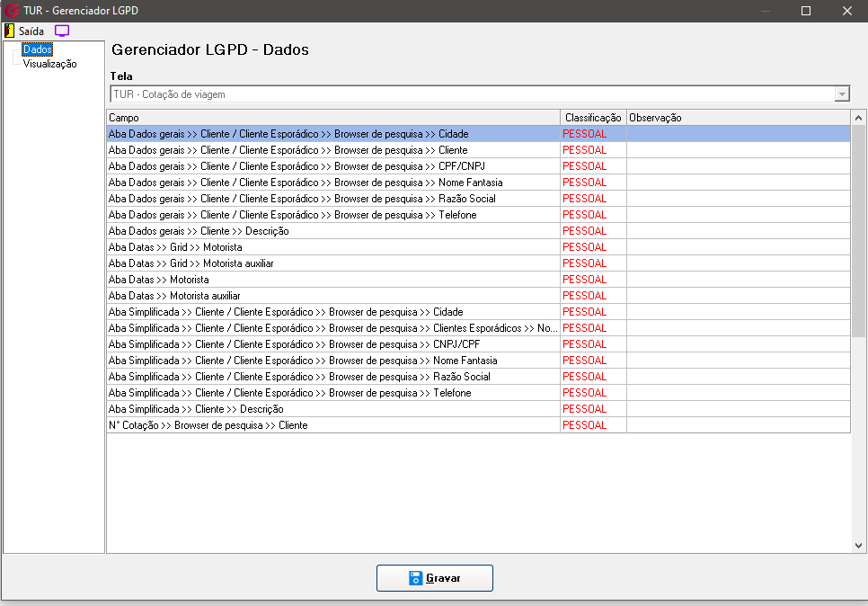Click Observação cell of the CPF/CNPJ row
The width and height of the screenshot is (868, 606).
pyautogui.click(x=739, y=166)
